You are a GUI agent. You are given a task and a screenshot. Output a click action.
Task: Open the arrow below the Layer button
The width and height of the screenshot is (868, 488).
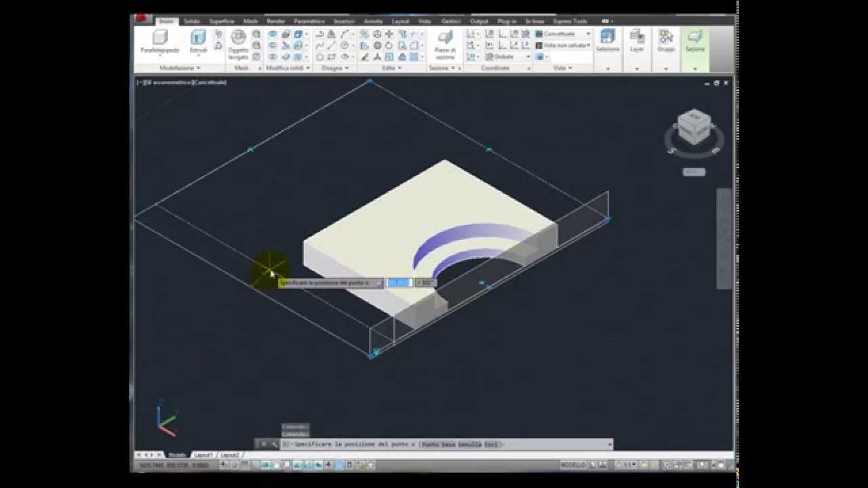pos(637,68)
